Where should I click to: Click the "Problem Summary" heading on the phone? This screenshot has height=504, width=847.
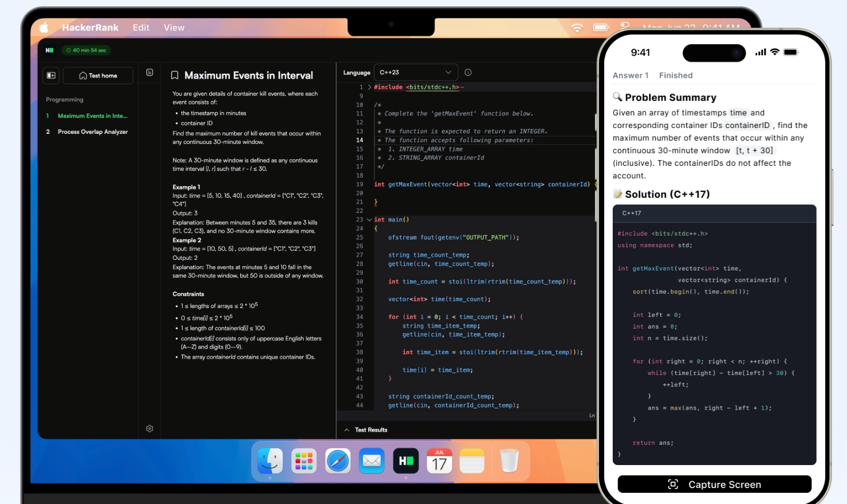(670, 98)
